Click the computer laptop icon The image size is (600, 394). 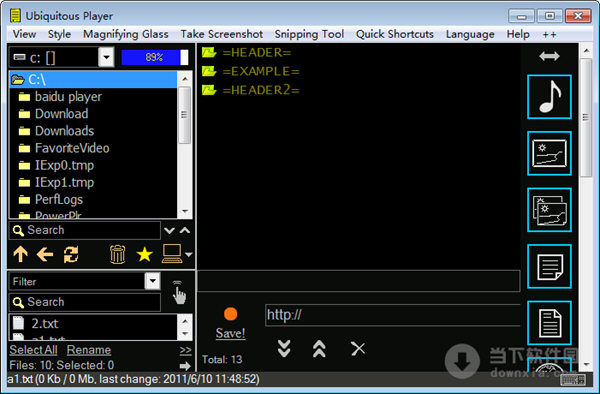(x=172, y=254)
